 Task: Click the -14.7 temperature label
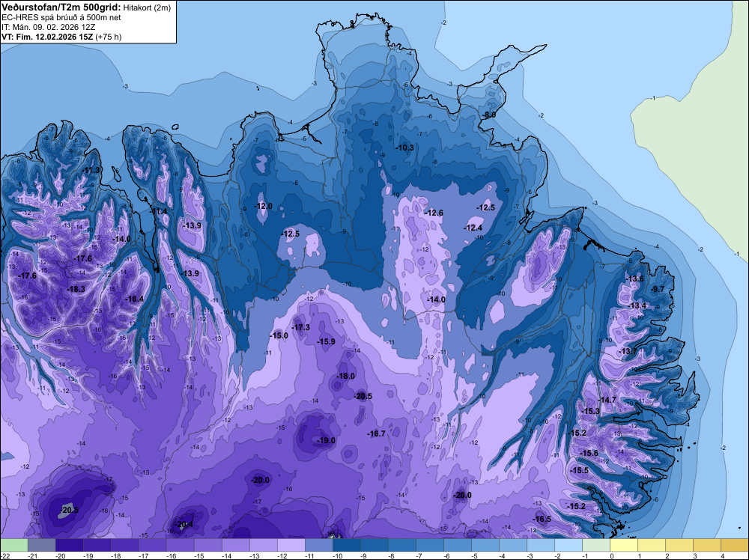[x=607, y=400]
